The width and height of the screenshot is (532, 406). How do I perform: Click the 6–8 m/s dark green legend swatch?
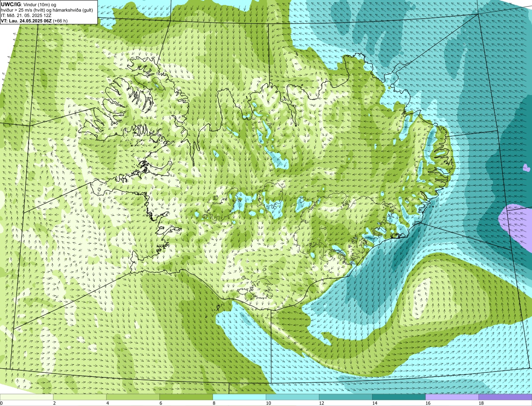coord(186,397)
